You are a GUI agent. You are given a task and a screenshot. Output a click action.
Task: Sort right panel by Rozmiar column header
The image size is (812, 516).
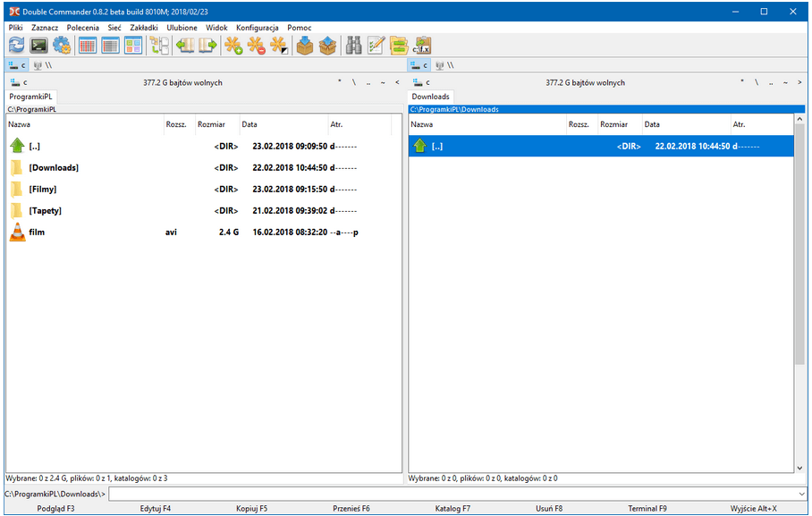click(x=620, y=124)
